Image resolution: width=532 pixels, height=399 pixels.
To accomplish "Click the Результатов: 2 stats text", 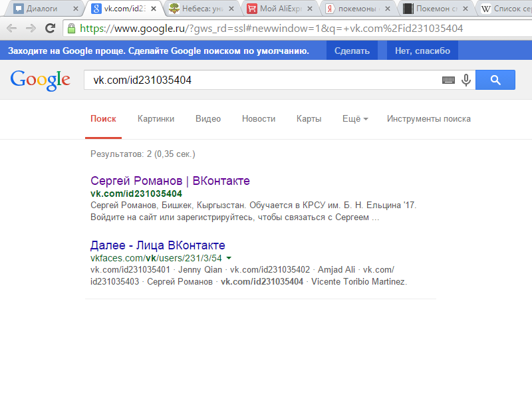I will [x=143, y=154].
